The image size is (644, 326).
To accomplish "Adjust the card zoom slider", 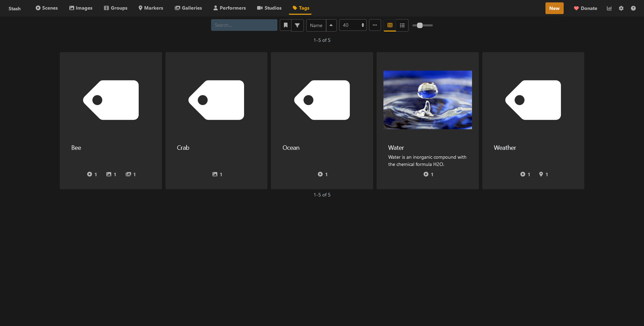I will pyautogui.click(x=423, y=25).
